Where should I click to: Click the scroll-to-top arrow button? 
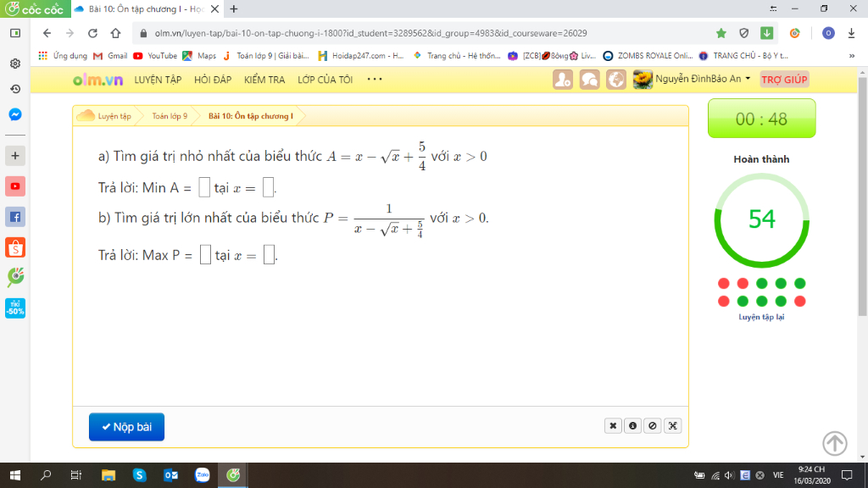pos(834,442)
